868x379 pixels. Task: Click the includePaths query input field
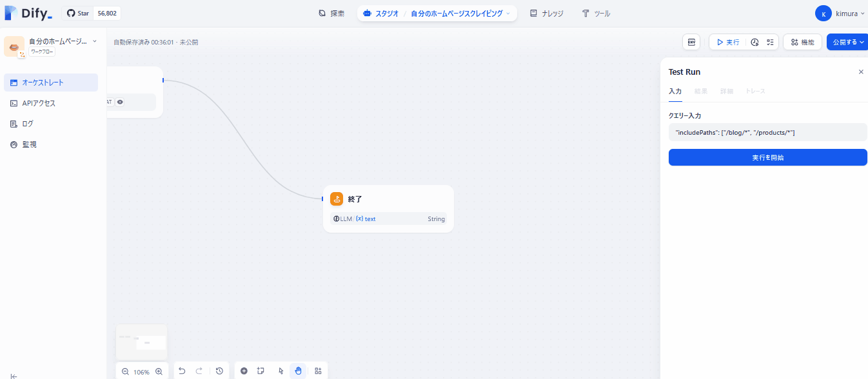[x=767, y=132]
